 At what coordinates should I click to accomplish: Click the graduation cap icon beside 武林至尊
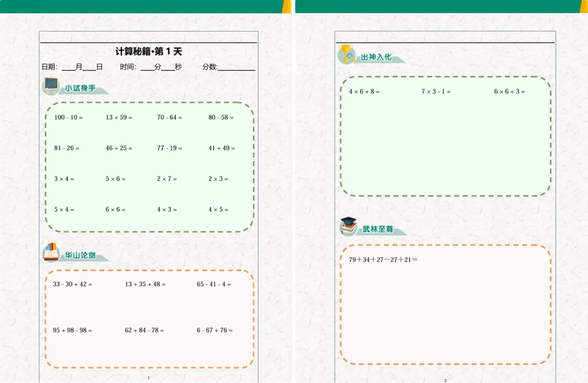tap(348, 226)
